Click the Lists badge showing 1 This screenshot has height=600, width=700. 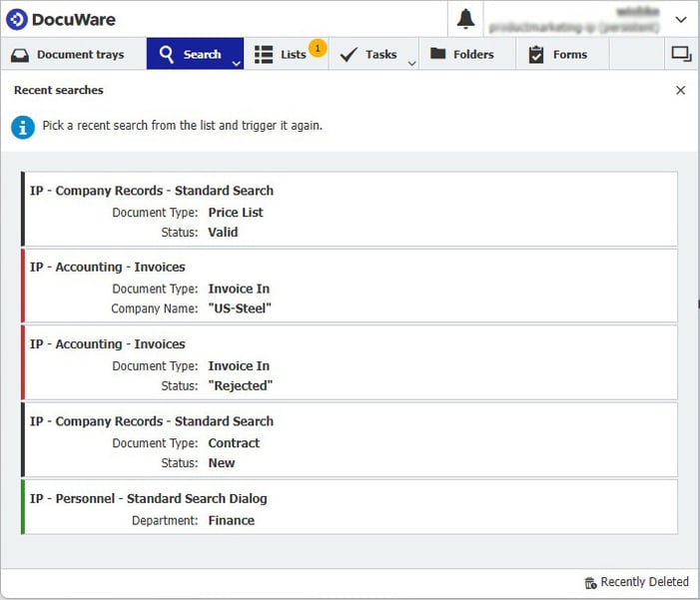point(317,48)
